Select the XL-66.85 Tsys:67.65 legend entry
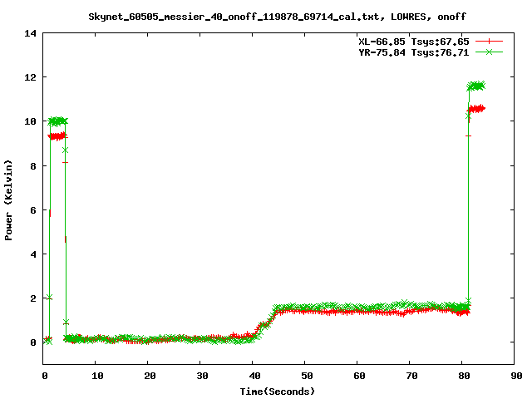Screen dimensions: 532x399 (x=414, y=42)
